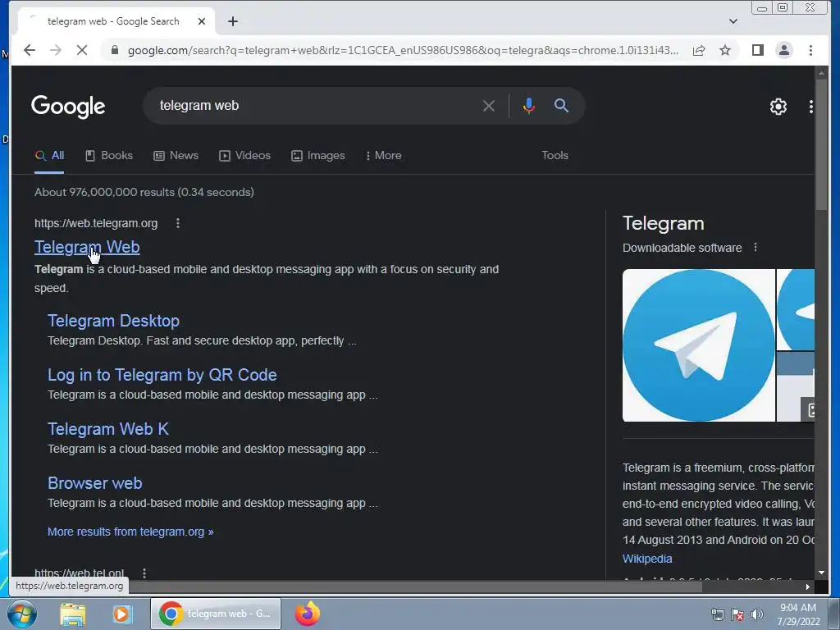Click the network tray icon

coord(717,614)
